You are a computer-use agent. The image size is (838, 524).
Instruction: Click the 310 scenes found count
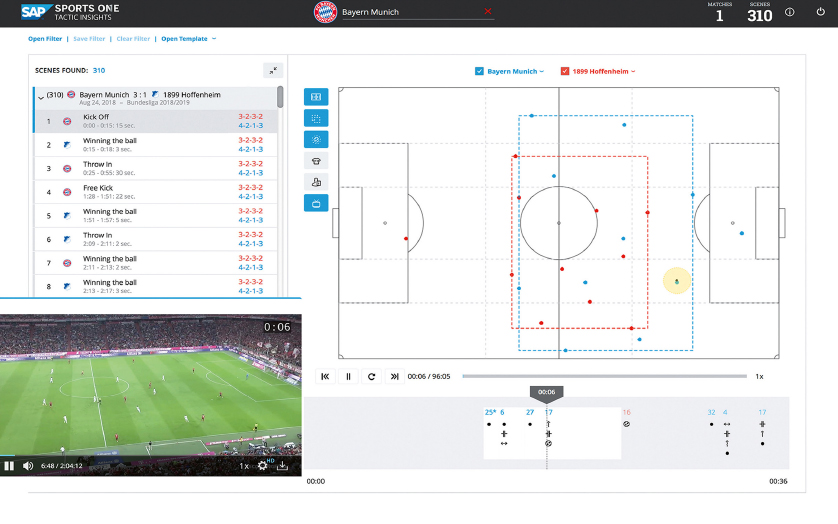point(99,70)
